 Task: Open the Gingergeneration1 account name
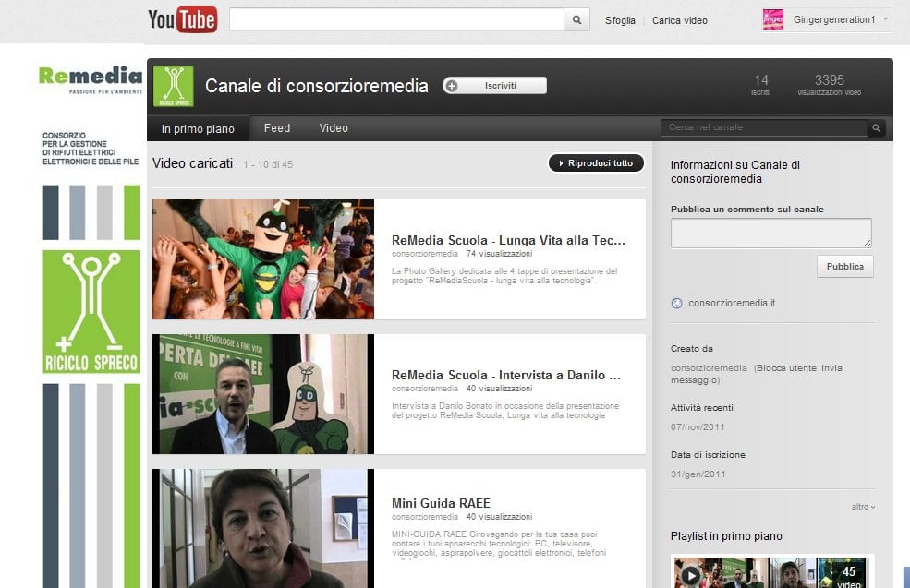834,19
